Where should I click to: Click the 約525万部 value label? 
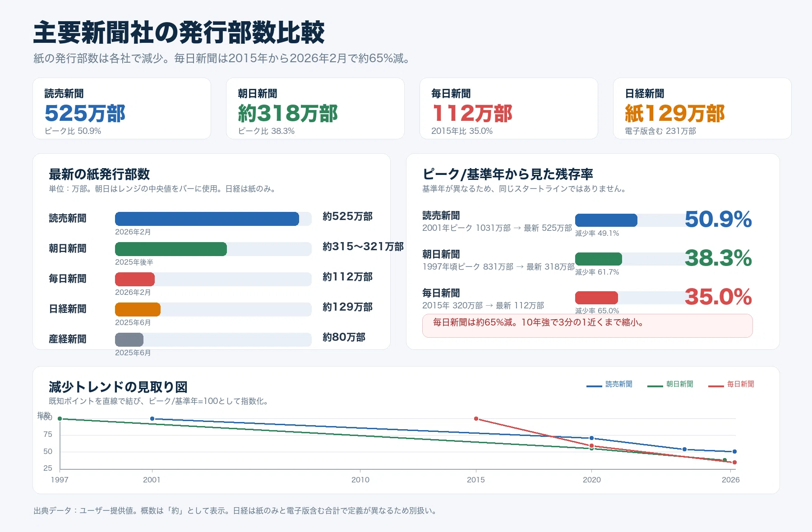[x=347, y=216]
